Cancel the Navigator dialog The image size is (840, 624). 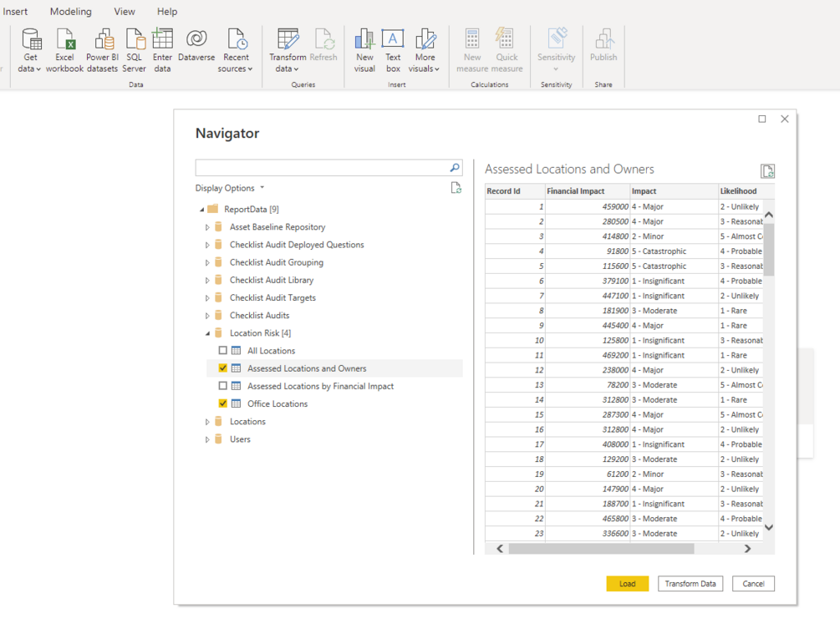pos(753,583)
